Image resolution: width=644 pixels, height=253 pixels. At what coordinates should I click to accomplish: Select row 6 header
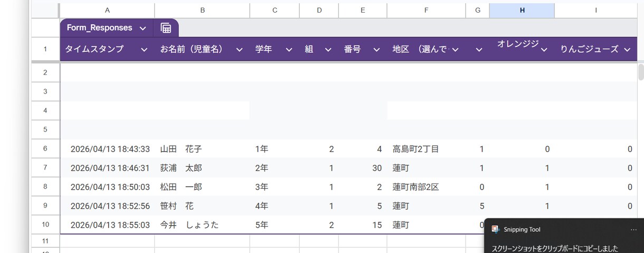pyautogui.click(x=45, y=149)
